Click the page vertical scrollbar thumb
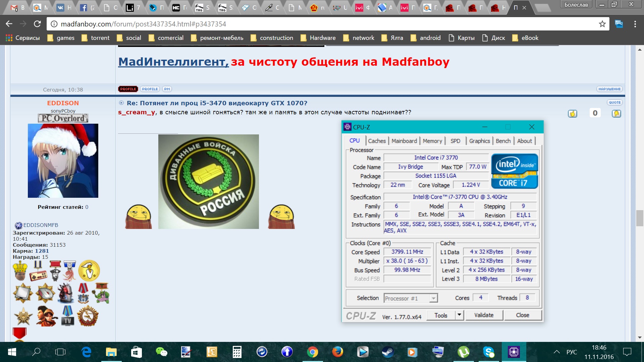This screenshot has height=362, width=644. coord(639,218)
